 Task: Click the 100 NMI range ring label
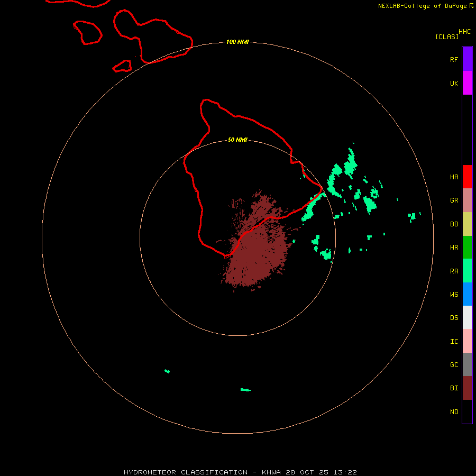tap(237, 42)
